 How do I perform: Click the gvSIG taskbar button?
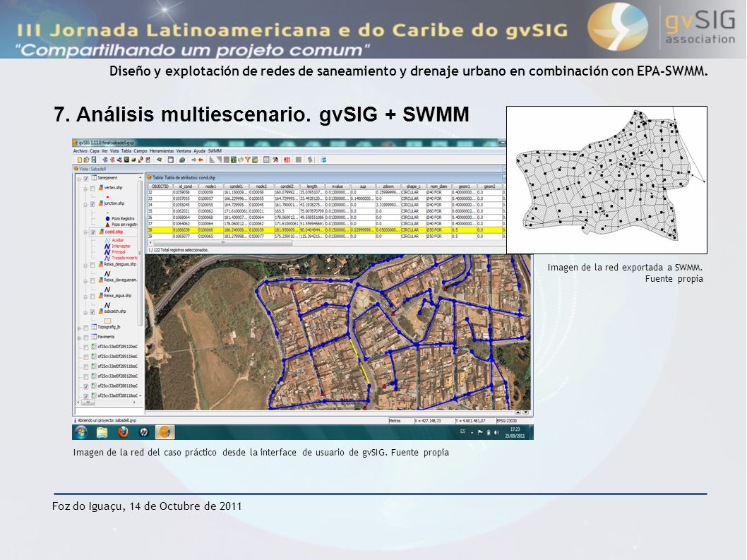pyautogui.click(x=165, y=432)
